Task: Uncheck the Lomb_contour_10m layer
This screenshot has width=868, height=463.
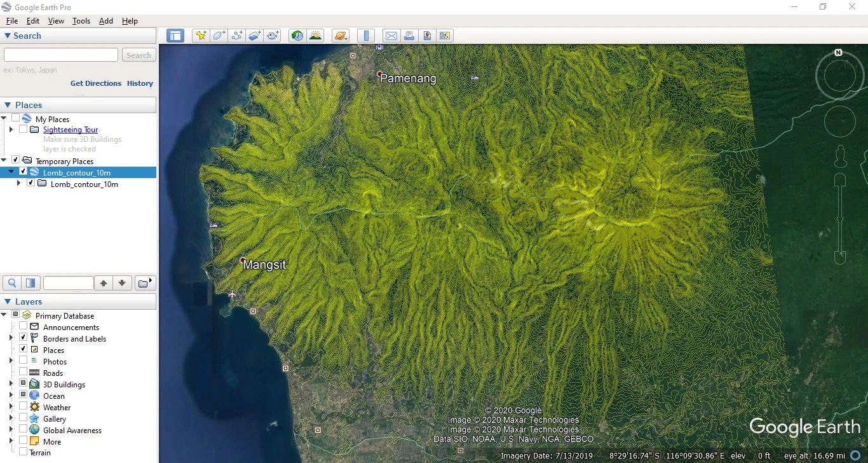Action: (x=23, y=172)
